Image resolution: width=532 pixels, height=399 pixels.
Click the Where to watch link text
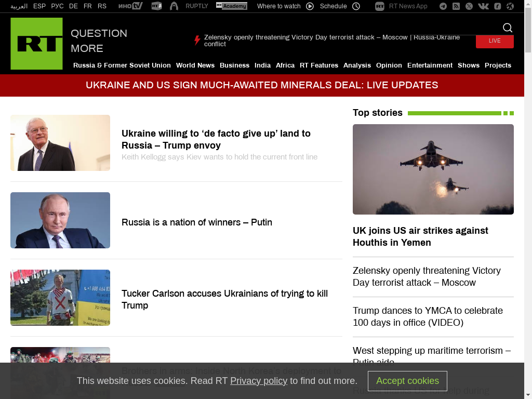coord(279,6)
